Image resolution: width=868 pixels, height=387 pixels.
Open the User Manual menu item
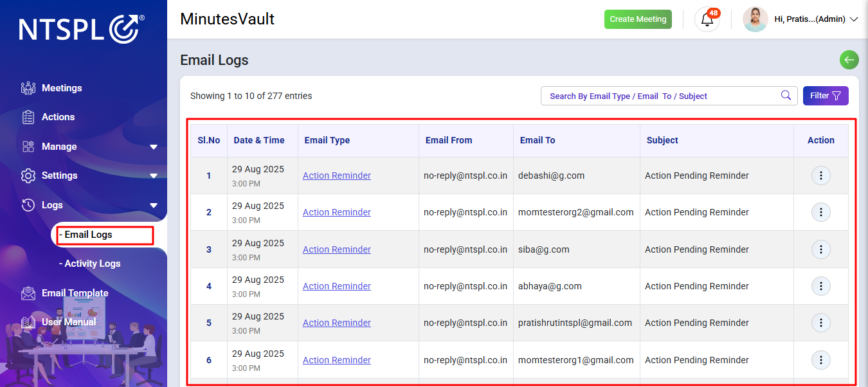point(69,322)
